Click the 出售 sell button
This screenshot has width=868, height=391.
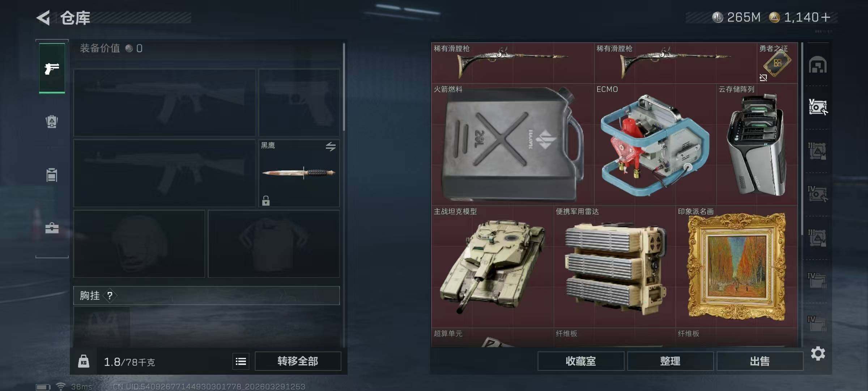click(760, 361)
